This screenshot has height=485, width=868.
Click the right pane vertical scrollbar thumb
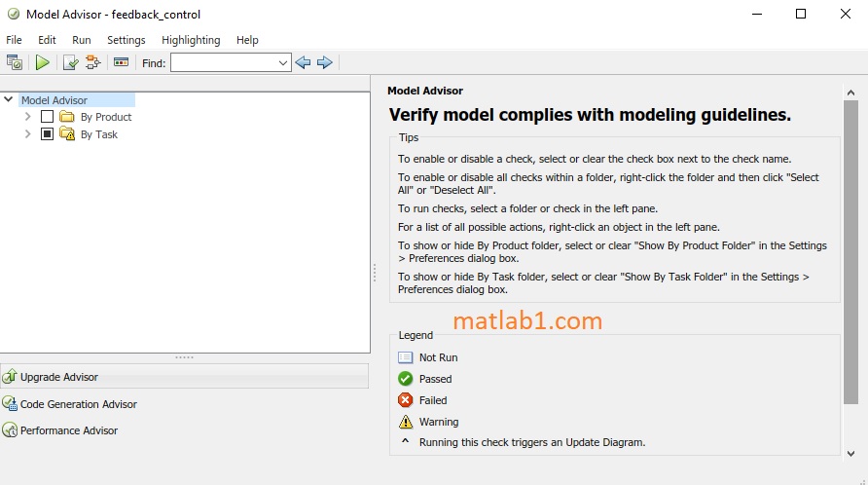click(x=850, y=252)
